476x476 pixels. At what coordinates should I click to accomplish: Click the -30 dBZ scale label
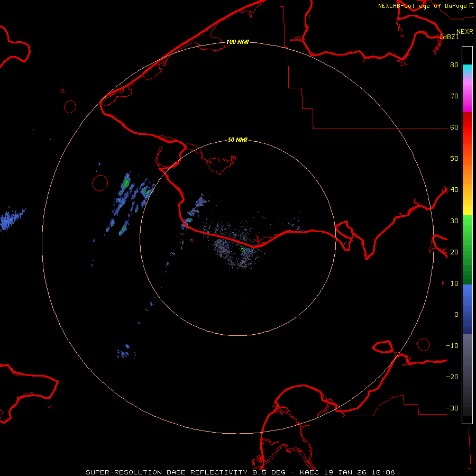pyautogui.click(x=452, y=408)
